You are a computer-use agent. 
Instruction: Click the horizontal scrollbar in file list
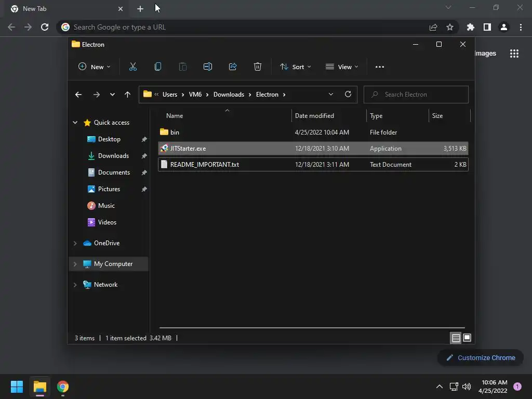pyautogui.click(x=312, y=328)
